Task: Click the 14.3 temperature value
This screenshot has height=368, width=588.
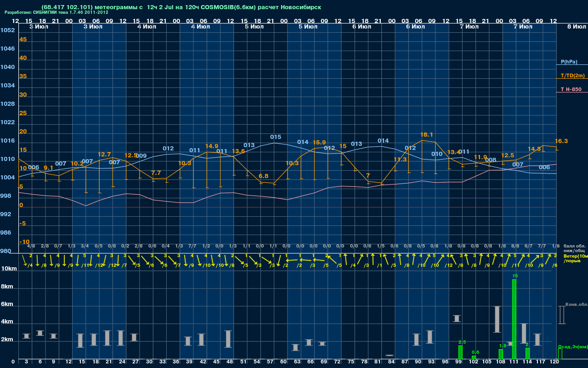Action: pos(534,149)
